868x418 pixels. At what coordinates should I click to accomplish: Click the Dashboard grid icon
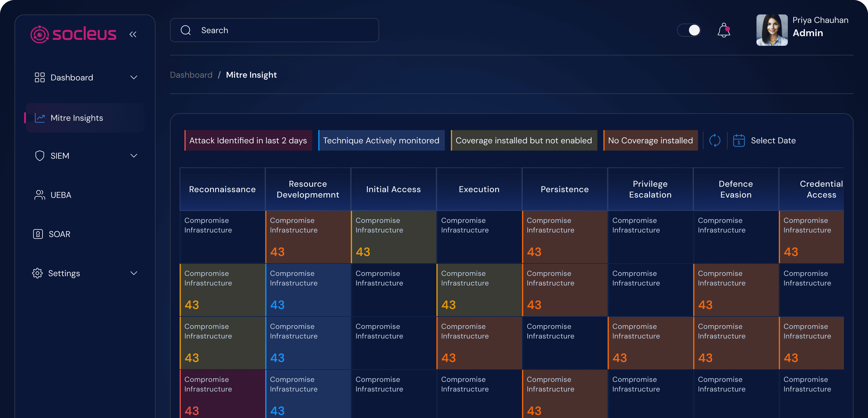tap(40, 77)
